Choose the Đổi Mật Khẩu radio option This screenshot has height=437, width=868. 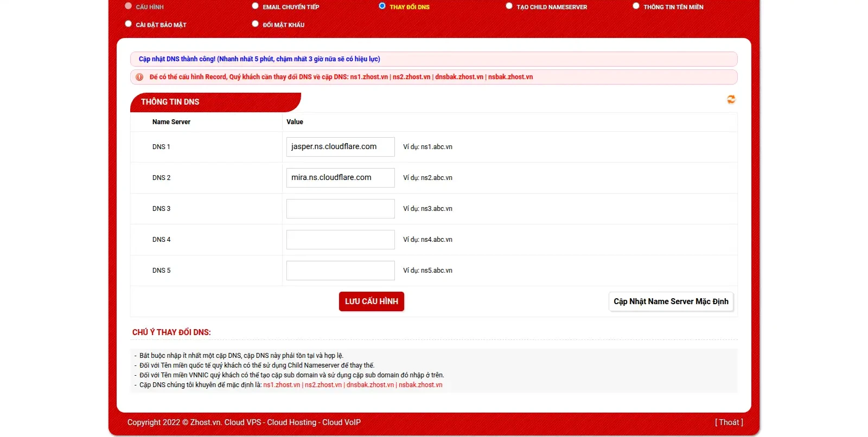click(x=255, y=24)
